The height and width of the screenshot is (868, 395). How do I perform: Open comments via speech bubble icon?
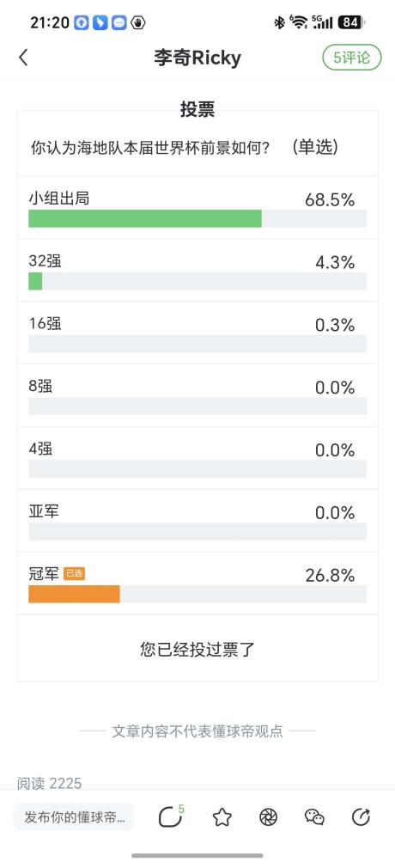point(171,816)
